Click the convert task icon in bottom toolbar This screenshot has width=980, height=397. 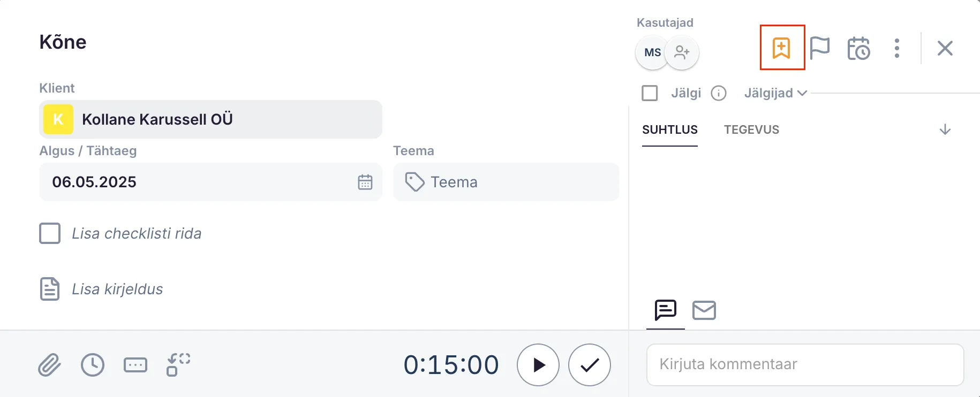pyautogui.click(x=178, y=365)
